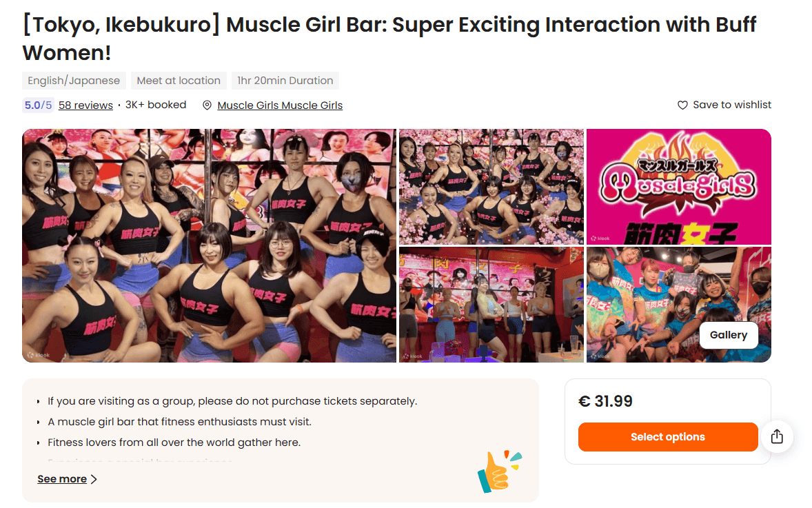
Task: Open the Muscle Girls logo image
Action: coord(679,186)
